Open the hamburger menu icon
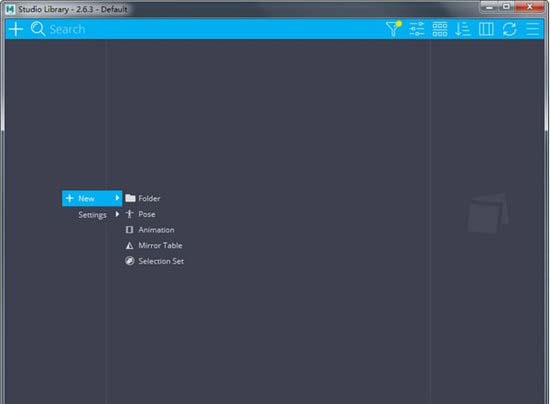 point(532,29)
